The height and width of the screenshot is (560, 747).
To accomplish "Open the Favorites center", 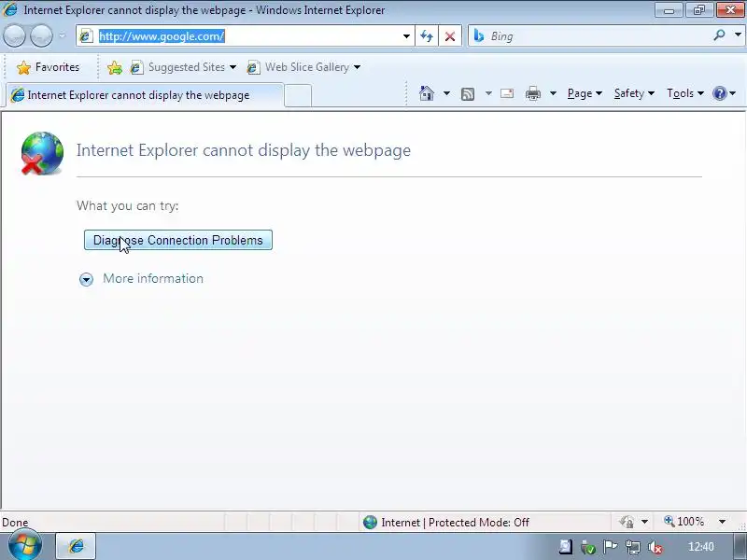I will coord(48,67).
